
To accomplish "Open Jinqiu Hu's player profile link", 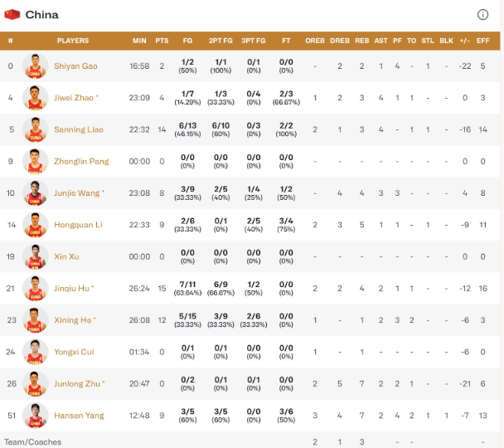I will click(x=71, y=289).
